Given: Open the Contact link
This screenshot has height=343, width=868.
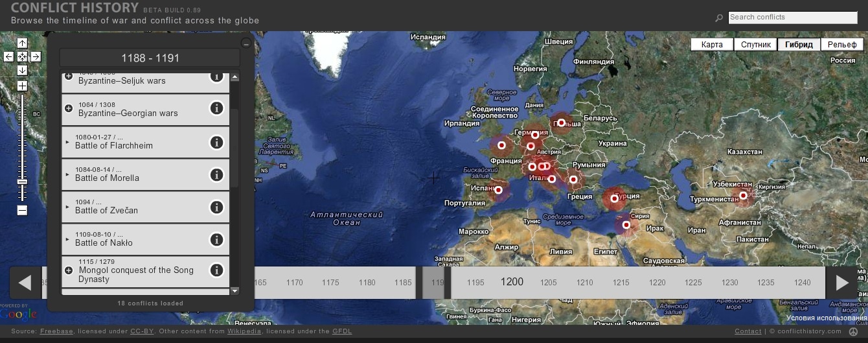Looking at the screenshot, I should (748, 331).
